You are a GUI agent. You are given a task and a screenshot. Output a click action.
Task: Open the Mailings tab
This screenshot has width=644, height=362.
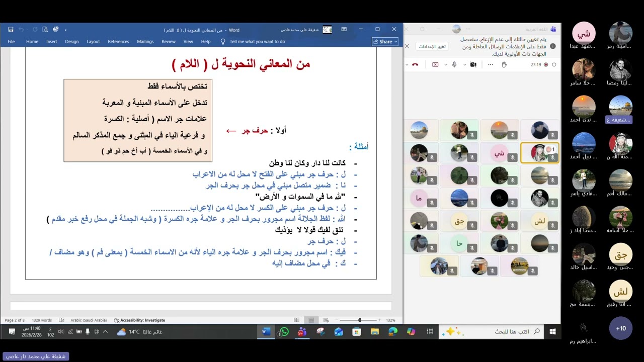145,42
